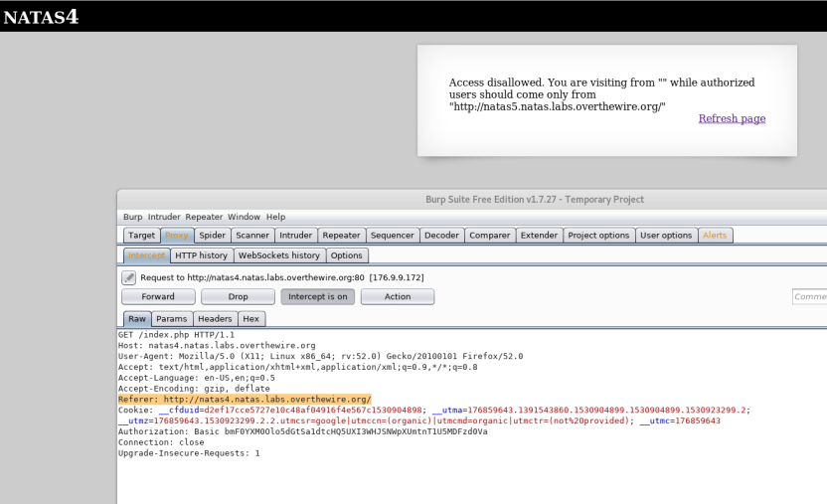Open the Window menu in menu bar

[x=244, y=217]
